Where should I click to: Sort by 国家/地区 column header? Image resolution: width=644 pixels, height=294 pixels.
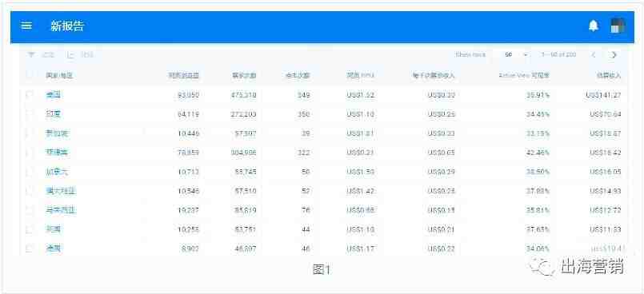coord(59,75)
